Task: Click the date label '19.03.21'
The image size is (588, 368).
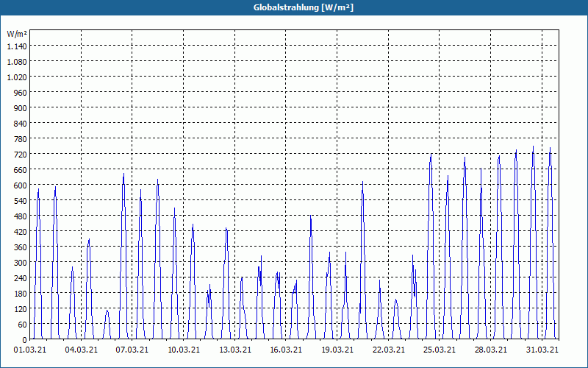Action: pos(337,350)
